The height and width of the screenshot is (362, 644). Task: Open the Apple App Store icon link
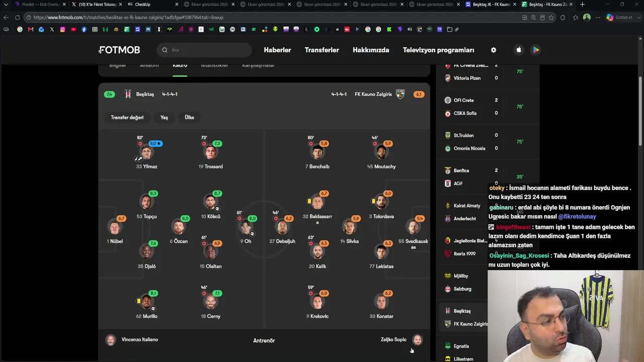coord(519,50)
